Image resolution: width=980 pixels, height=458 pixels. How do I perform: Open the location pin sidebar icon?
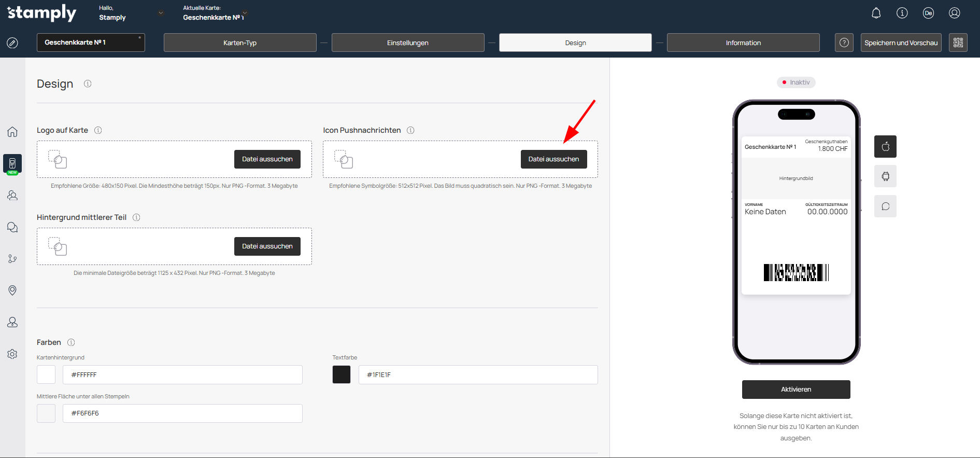tap(12, 290)
